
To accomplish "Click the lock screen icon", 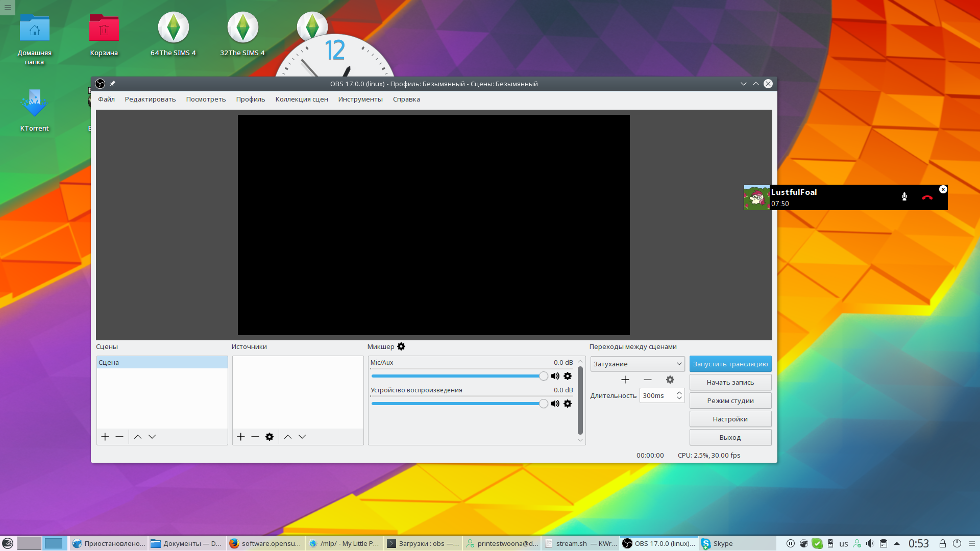I will 943,543.
